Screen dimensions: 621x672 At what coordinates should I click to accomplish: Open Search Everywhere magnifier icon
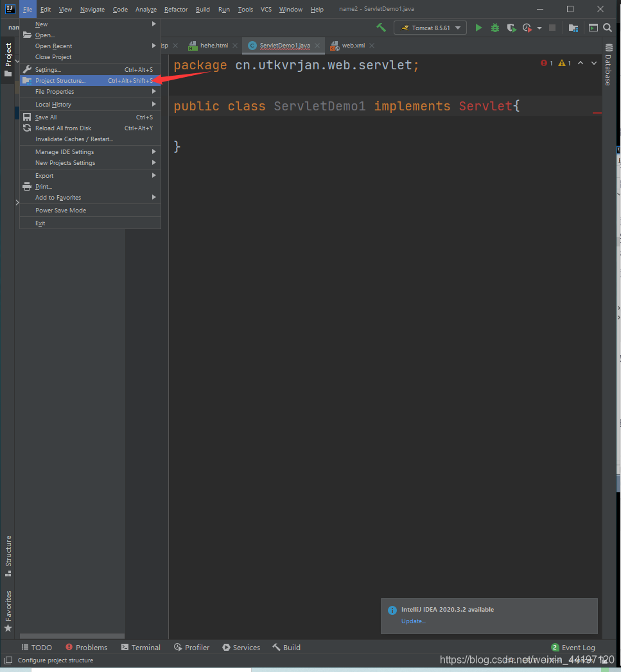tap(608, 28)
